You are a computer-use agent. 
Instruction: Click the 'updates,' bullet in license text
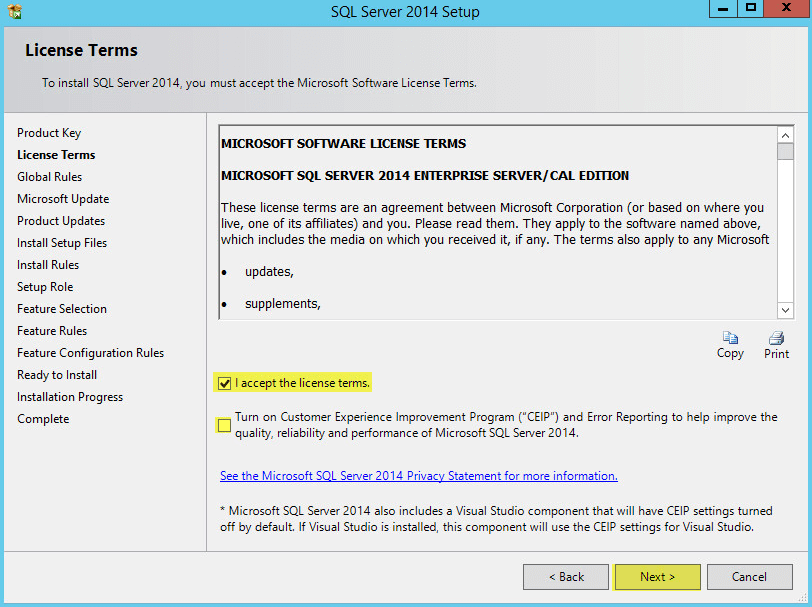(x=269, y=272)
